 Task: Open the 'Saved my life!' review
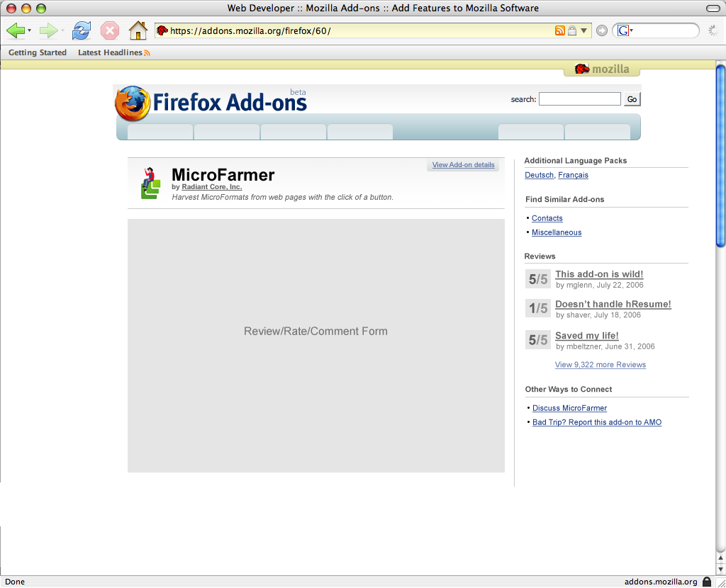click(586, 336)
